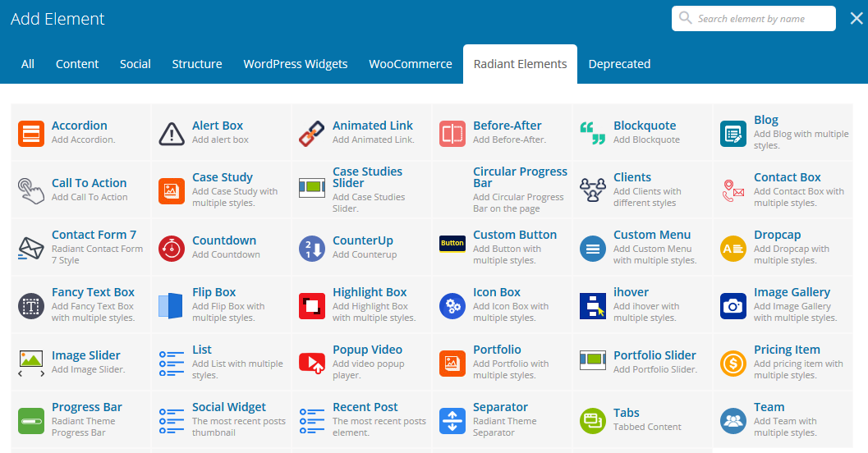This screenshot has width=868, height=453.
Task: Open the Contact Form 7 element link
Action: coord(94,235)
